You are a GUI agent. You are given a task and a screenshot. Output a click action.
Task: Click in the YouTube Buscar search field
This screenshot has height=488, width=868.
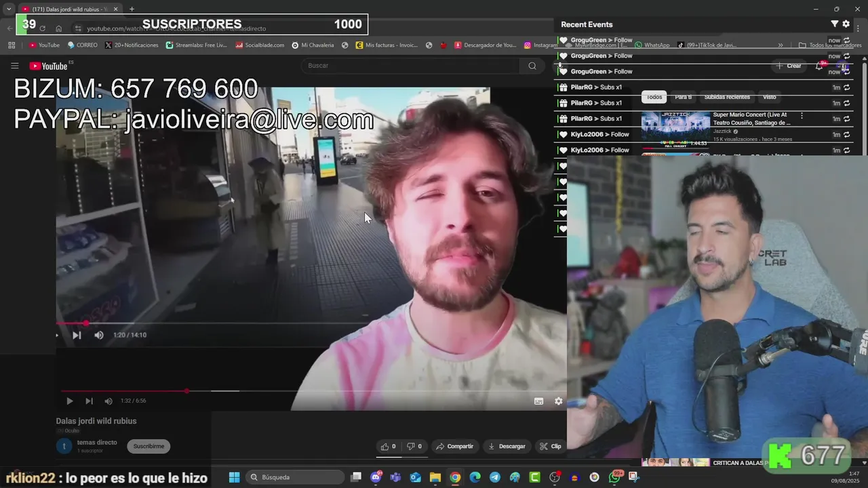(x=410, y=66)
